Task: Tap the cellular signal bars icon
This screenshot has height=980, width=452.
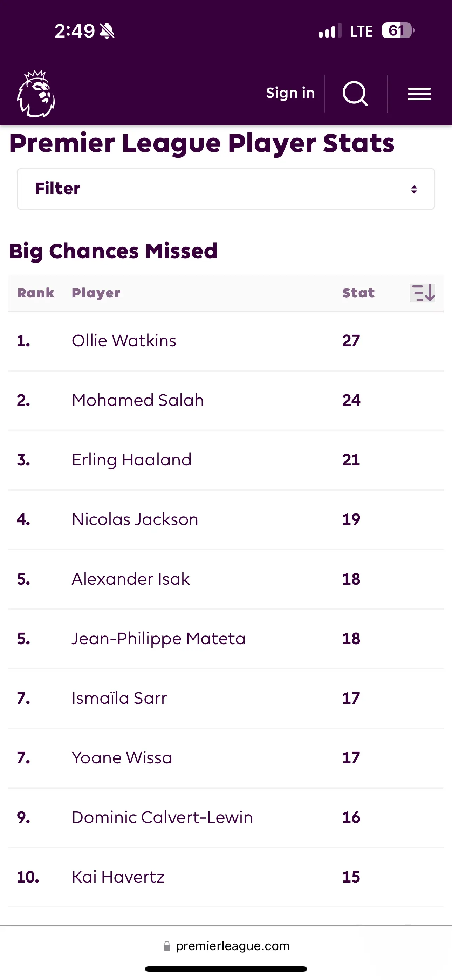Action: click(330, 31)
